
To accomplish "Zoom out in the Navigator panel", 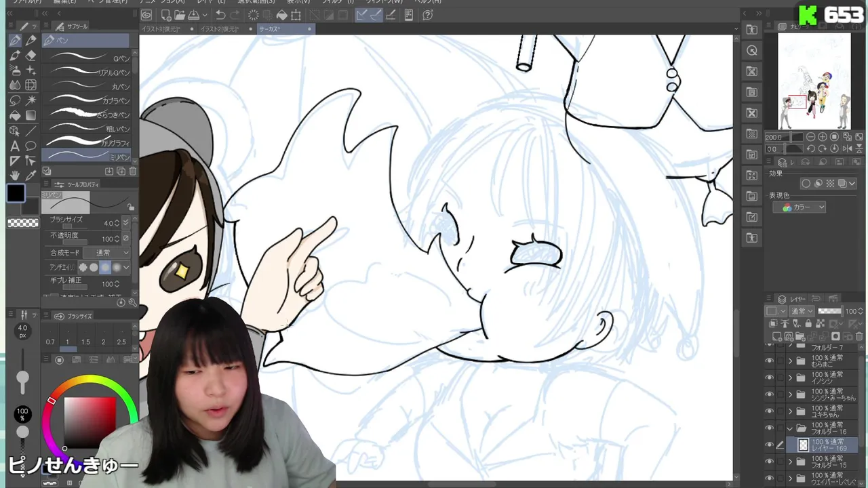I will (810, 137).
